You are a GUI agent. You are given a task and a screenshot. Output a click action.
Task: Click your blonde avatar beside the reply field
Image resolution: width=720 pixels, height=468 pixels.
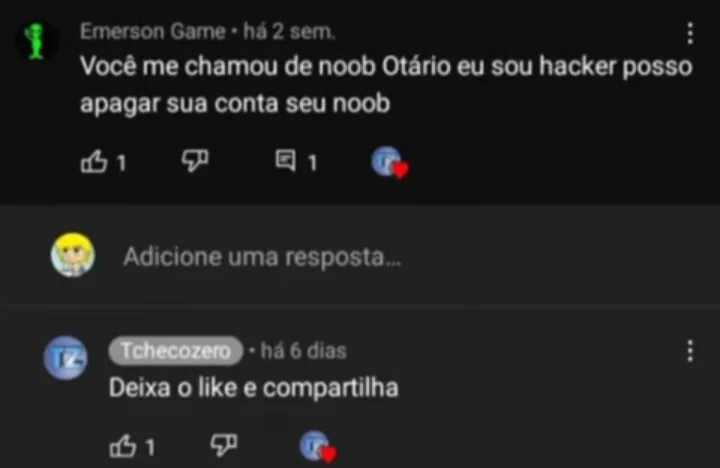(73, 255)
